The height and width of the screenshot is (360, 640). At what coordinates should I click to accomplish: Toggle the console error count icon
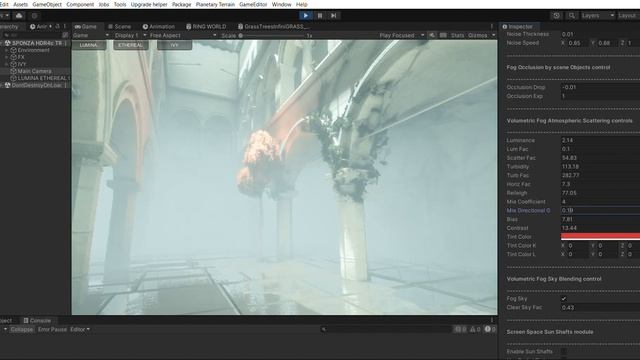coord(490,329)
